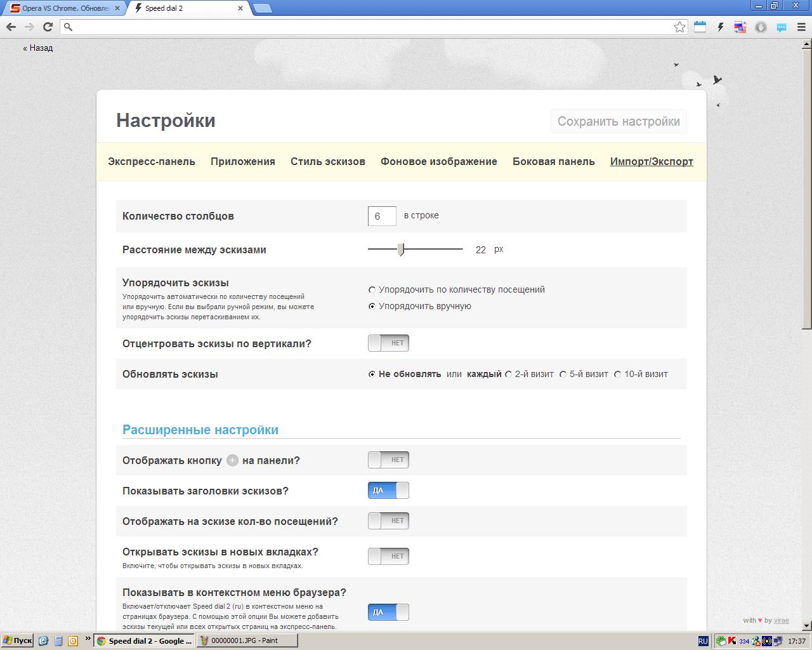
Task: Select 'Упорядочить по количеству посещений' radio
Action: coord(372,290)
